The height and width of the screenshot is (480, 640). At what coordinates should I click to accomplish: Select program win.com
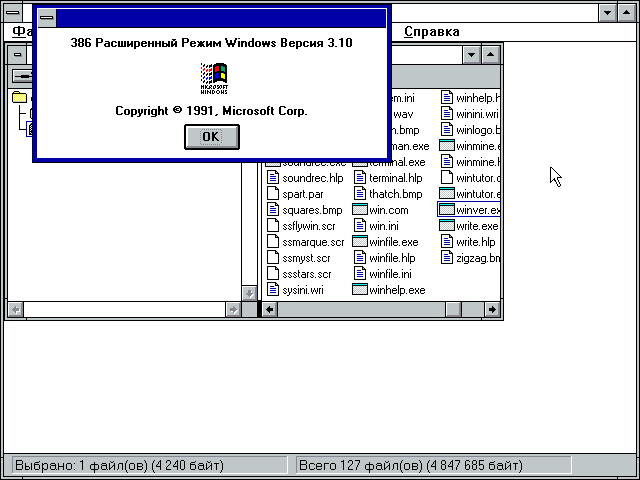[380, 210]
